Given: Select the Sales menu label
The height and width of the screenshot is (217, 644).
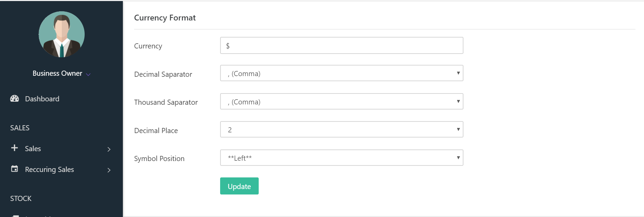Looking at the screenshot, I should coord(33,149).
